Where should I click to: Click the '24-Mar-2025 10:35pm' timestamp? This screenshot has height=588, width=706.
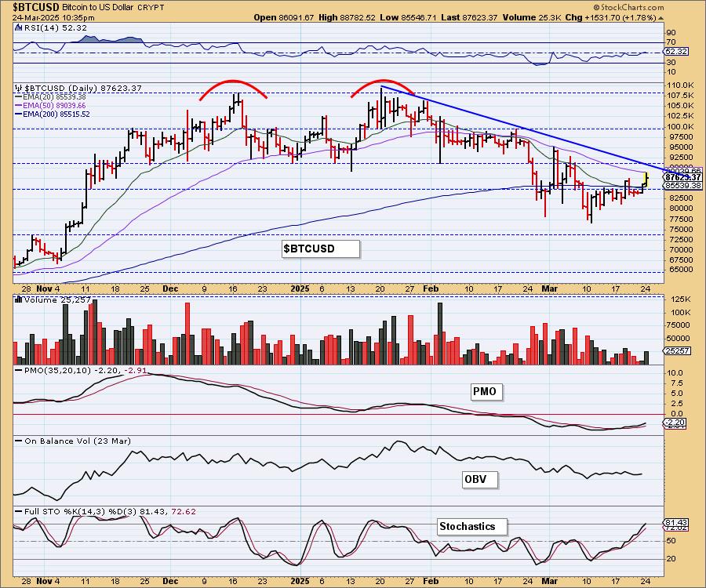click(x=53, y=17)
